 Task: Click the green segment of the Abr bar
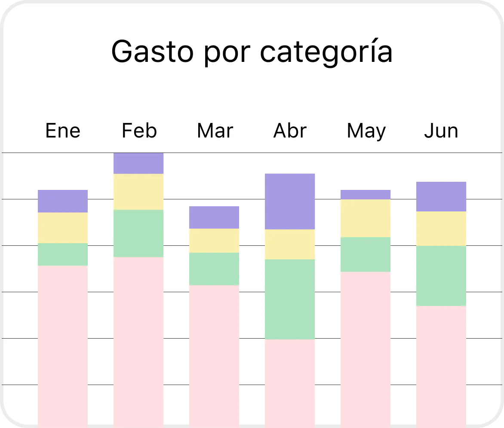[x=290, y=299]
